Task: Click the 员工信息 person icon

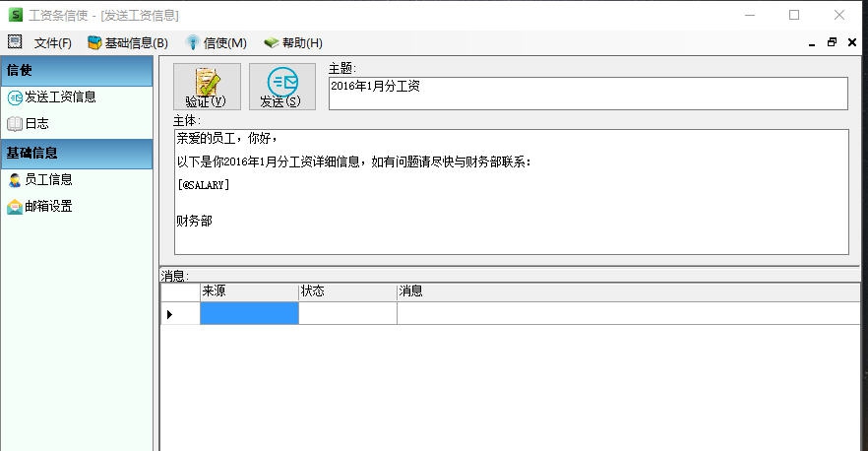Action: click(x=15, y=180)
